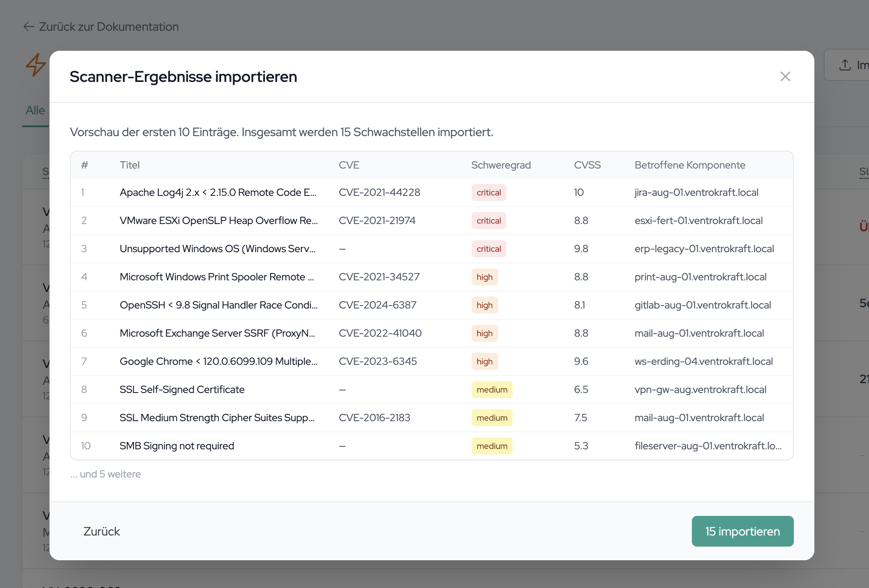869x588 pixels.
Task: Select Unsupported Windows OS row title
Action: click(x=217, y=249)
